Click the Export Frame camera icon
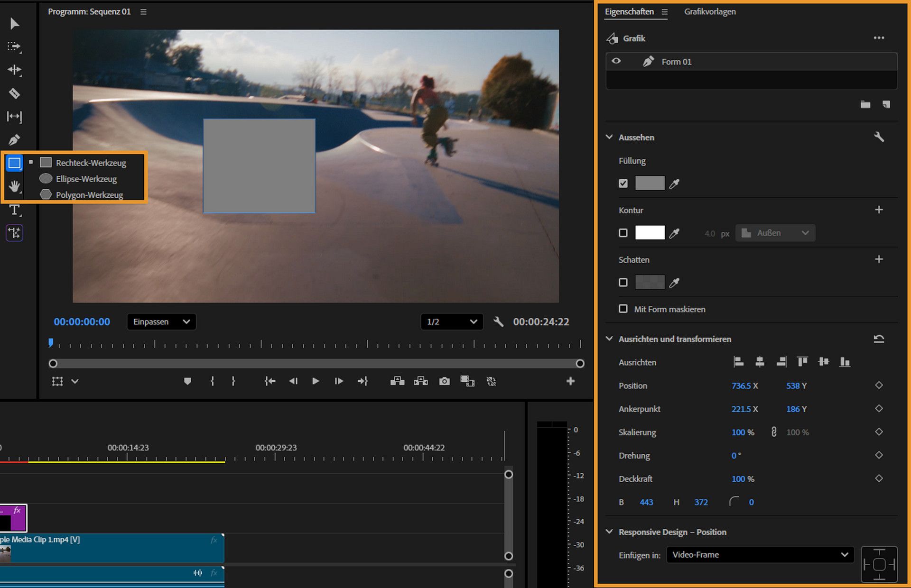 tap(444, 381)
